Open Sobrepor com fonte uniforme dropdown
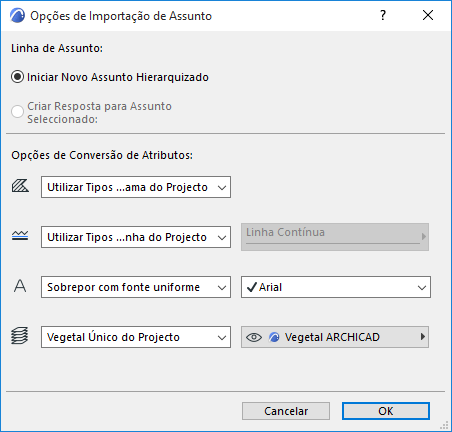452x432 pixels. point(136,287)
